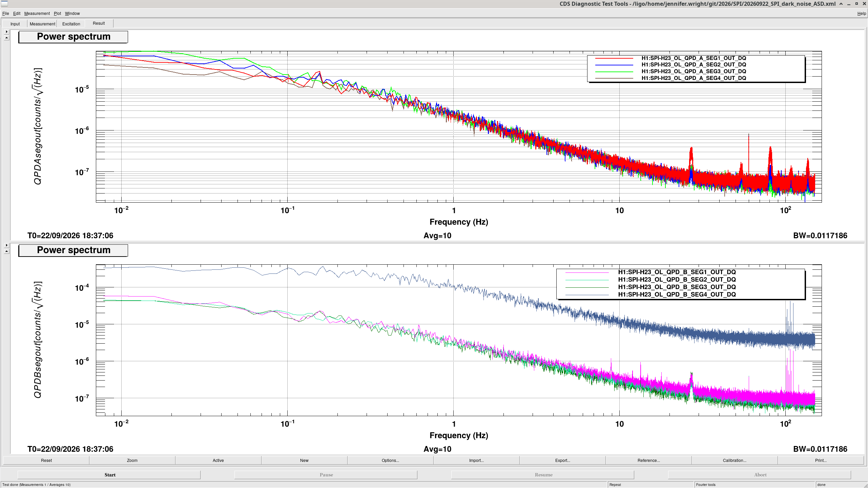
Task: Click the Zoom button under plots
Action: 132,460
